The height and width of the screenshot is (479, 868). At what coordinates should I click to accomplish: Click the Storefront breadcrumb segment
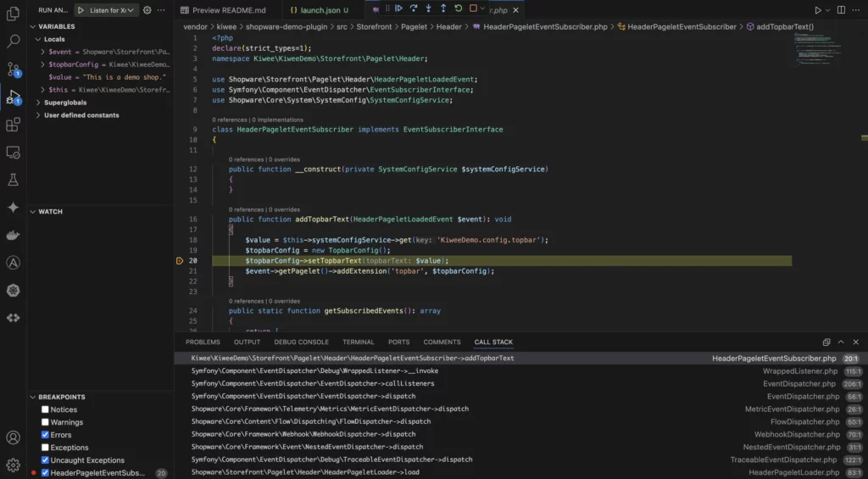(374, 26)
